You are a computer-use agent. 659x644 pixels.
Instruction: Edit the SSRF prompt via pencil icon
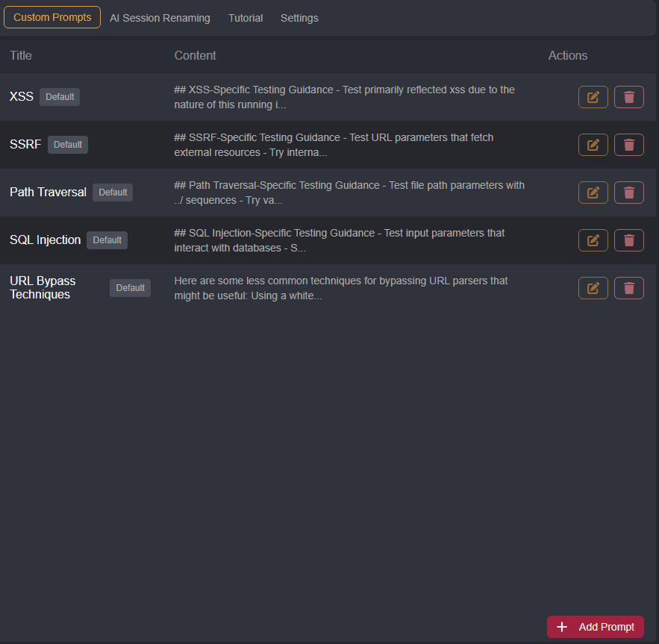(593, 144)
